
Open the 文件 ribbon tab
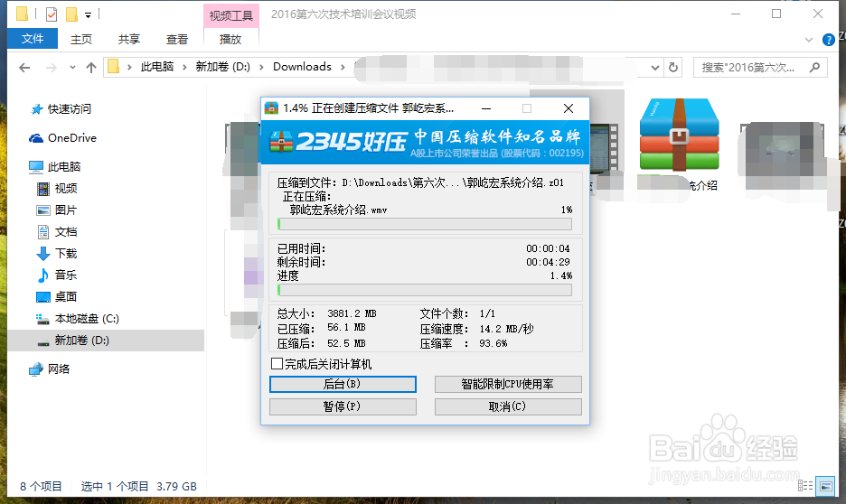coord(33,39)
